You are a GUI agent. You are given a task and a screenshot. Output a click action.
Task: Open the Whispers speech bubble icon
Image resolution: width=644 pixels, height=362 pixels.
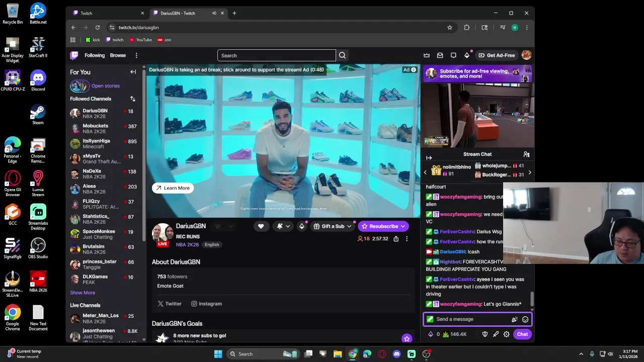coord(453,55)
